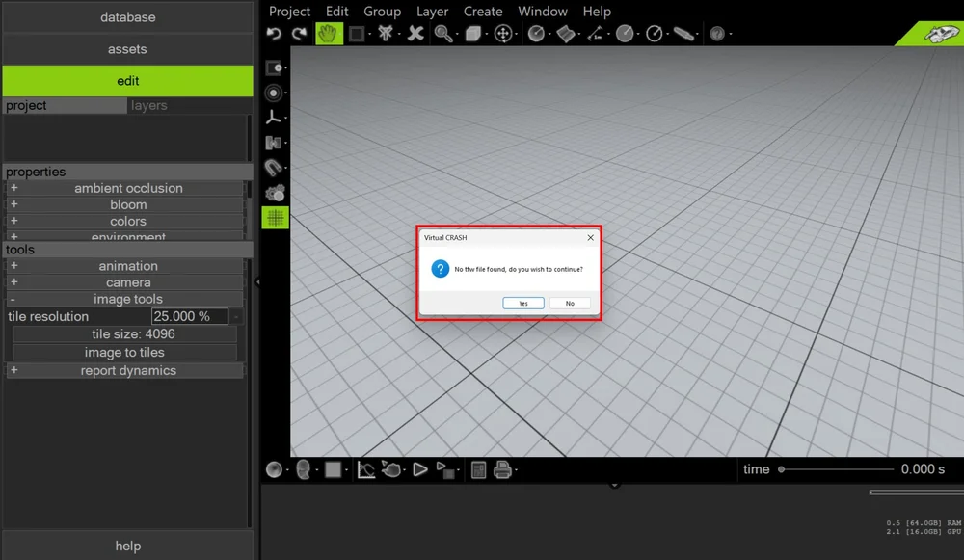This screenshot has height=560, width=964.
Task: Click the axis coordinate icon in side toolbar
Action: click(274, 118)
